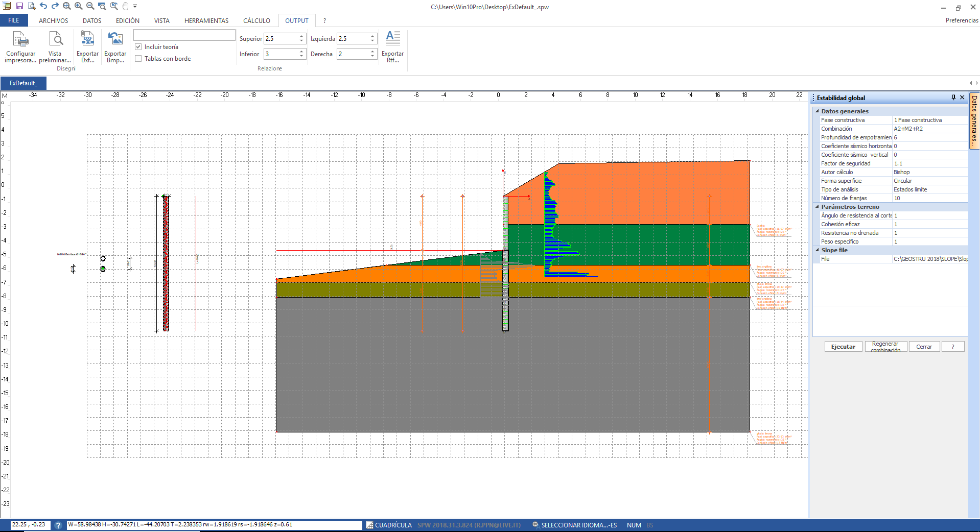Click the Save icon in quick access toolbar

click(19, 6)
